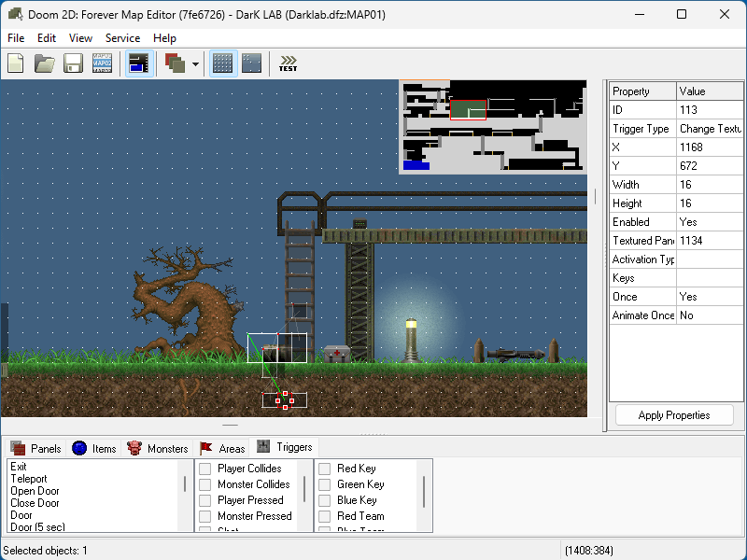Switch to the Monsters tab
This screenshot has height=560, width=747.
pyautogui.click(x=158, y=448)
